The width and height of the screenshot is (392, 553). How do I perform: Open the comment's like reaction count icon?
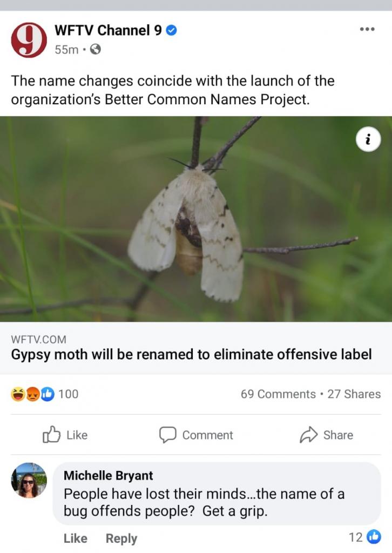tap(373, 537)
